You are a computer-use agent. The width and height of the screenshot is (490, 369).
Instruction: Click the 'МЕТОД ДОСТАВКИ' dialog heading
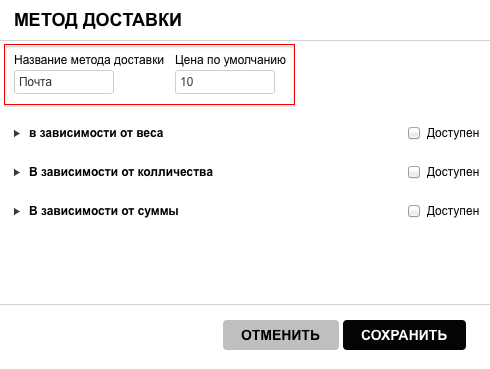[x=98, y=20]
